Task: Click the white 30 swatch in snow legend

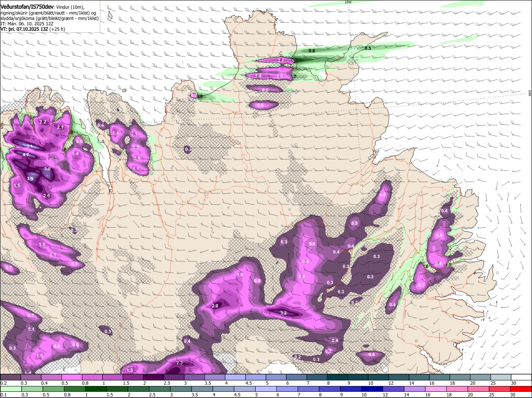Action: [521, 377]
